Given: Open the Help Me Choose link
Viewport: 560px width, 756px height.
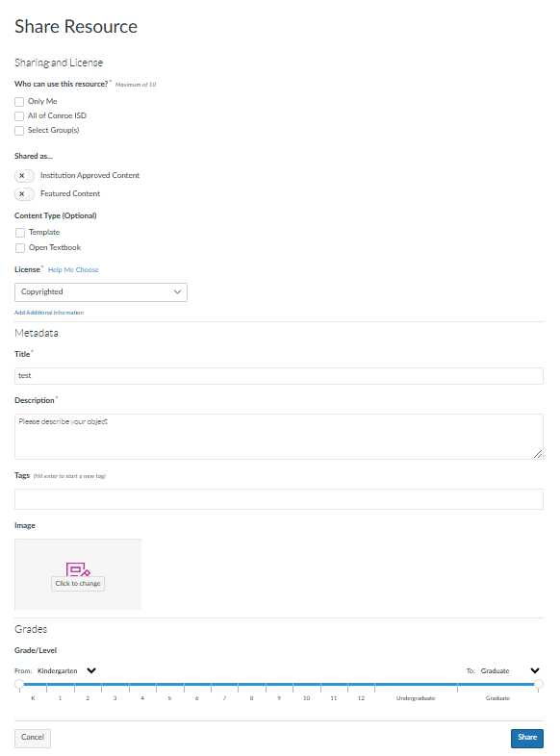Looking at the screenshot, I should [x=73, y=270].
